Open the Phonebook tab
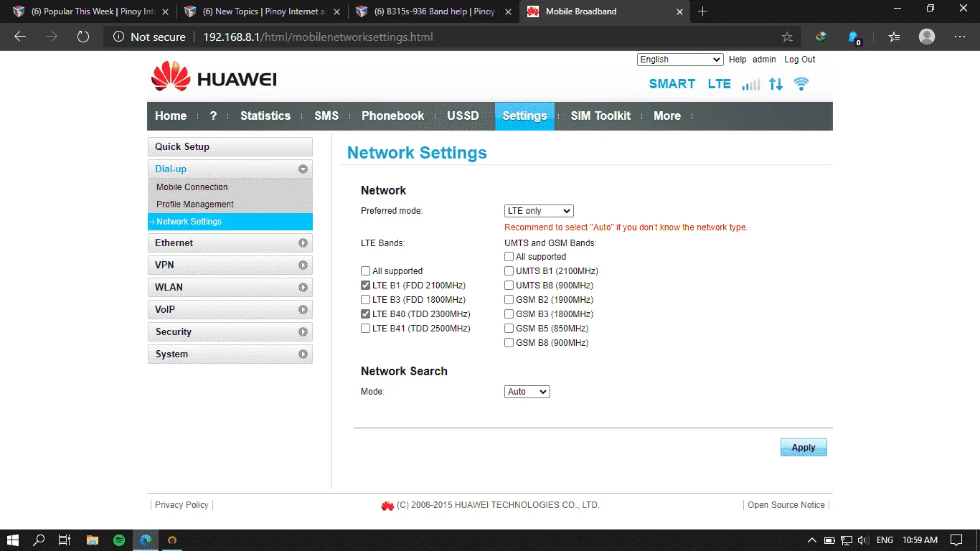Image resolution: width=980 pixels, height=551 pixels. tap(393, 116)
